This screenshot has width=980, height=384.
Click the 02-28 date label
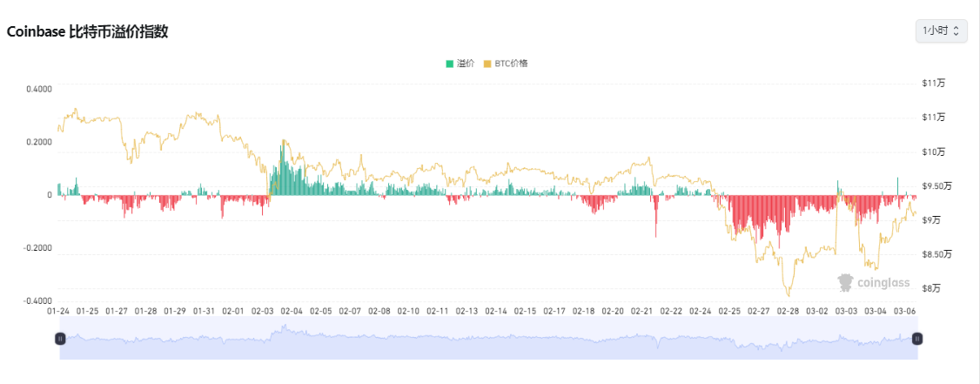point(788,311)
